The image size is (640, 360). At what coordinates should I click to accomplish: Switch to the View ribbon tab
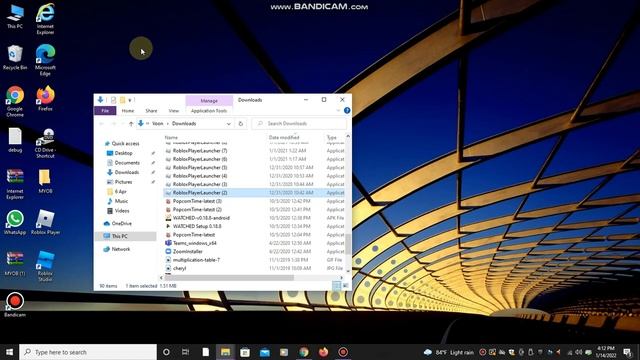(x=174, y=111)
